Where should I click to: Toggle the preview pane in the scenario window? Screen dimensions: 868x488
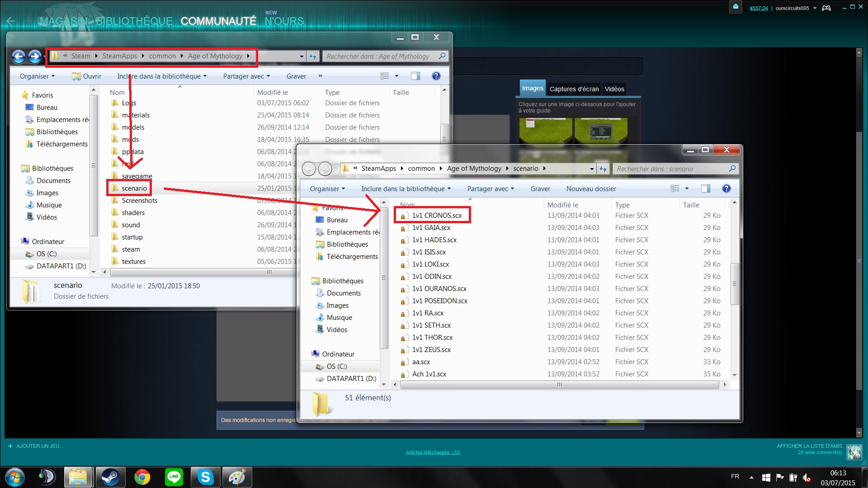click(705, 189)
